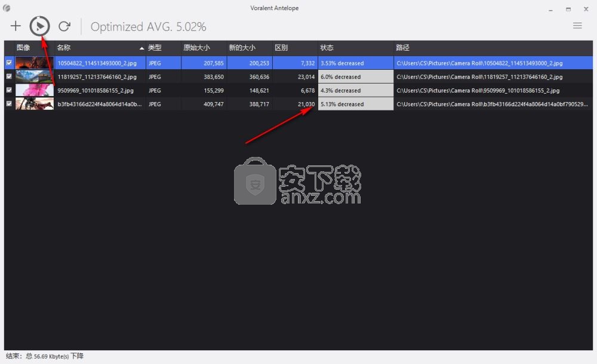
Task: Click the difference value 21,030
Action: click(306, 104)
